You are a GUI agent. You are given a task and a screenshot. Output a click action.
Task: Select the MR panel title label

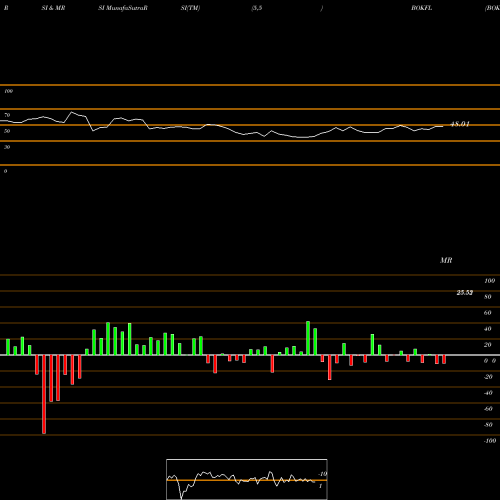click(x=446, y=260)
